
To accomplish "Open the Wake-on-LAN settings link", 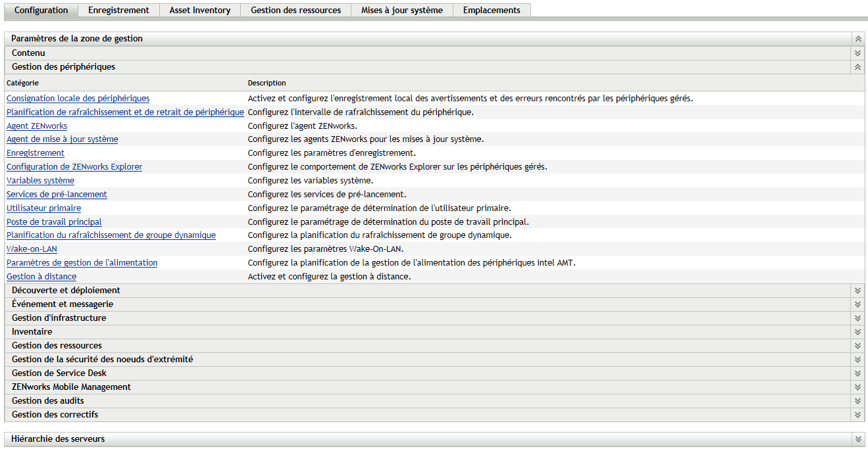I will click(32, 249).
